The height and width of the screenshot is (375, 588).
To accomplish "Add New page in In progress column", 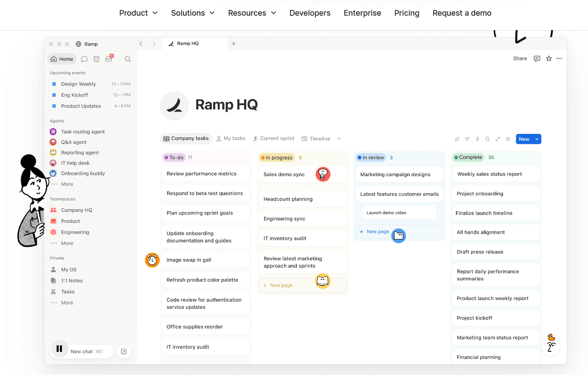I will 302,286.
